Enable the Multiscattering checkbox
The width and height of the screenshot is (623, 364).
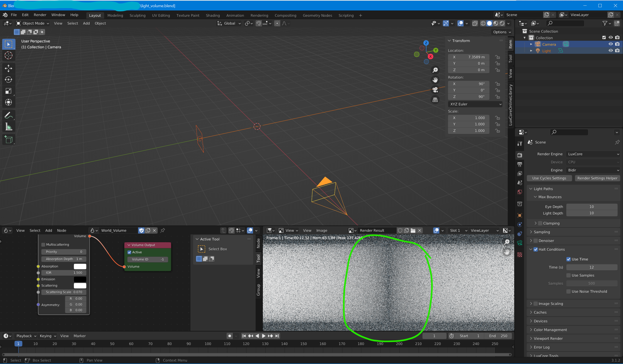[x=44, y=244]
